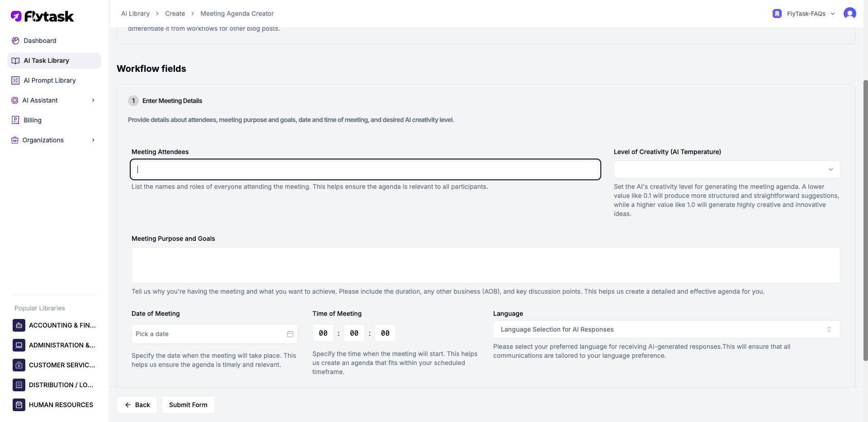Expand the AI Assistant submenu chevron
Image resolution: width=868 pixels, height=422 pixels.
tap(94, 100)
